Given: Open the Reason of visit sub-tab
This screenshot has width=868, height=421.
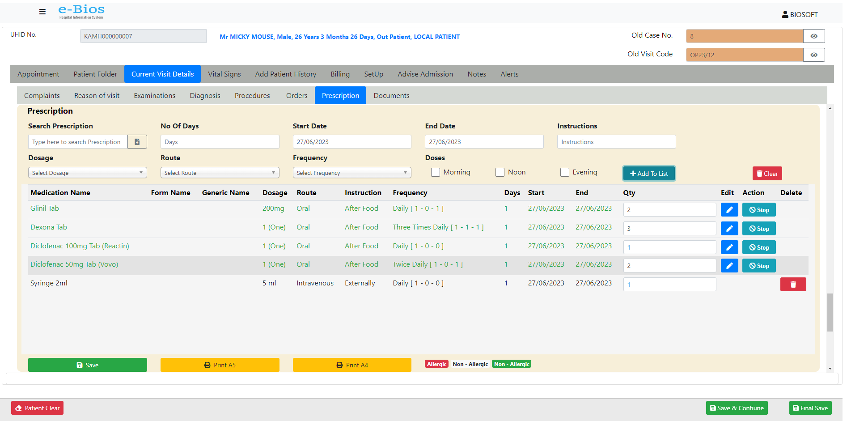Looking at the screenshot, I should [x=97, y=96].
